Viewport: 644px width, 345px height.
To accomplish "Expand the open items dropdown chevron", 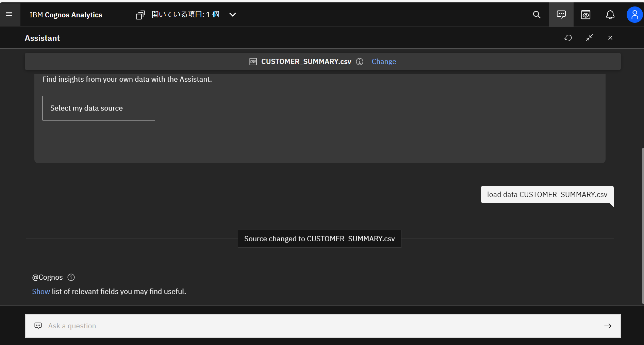I will point(233,15).
